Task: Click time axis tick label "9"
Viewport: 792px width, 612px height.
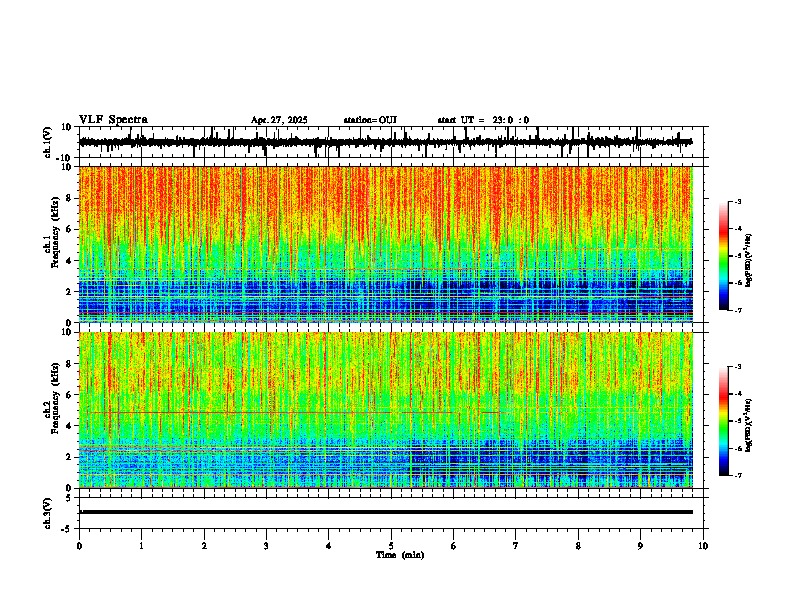Action: pos(640,546)
